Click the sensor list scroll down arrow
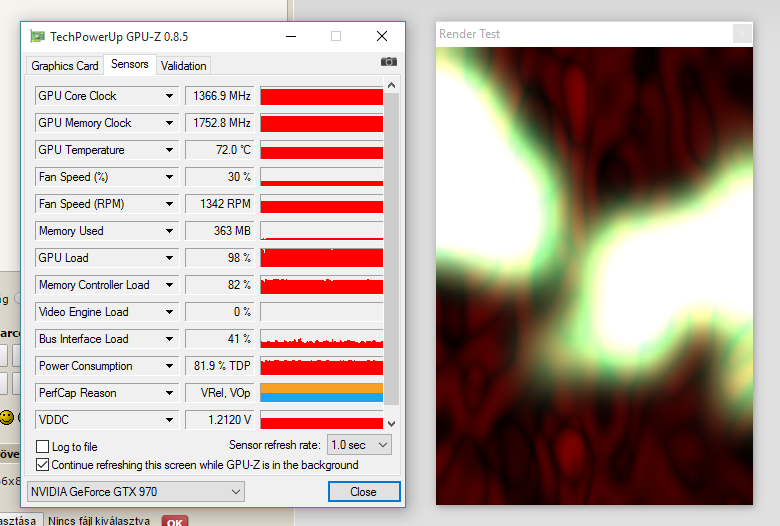Image resolution: width=780 pixels, height=526 pixels. [391, 423]
